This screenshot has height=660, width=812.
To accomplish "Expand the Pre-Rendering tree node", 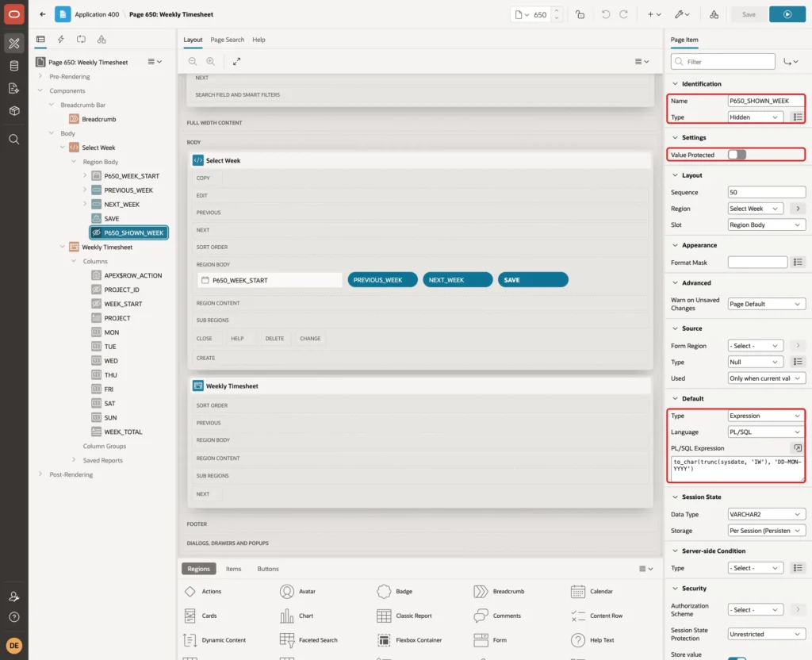I will coord(40,76).
